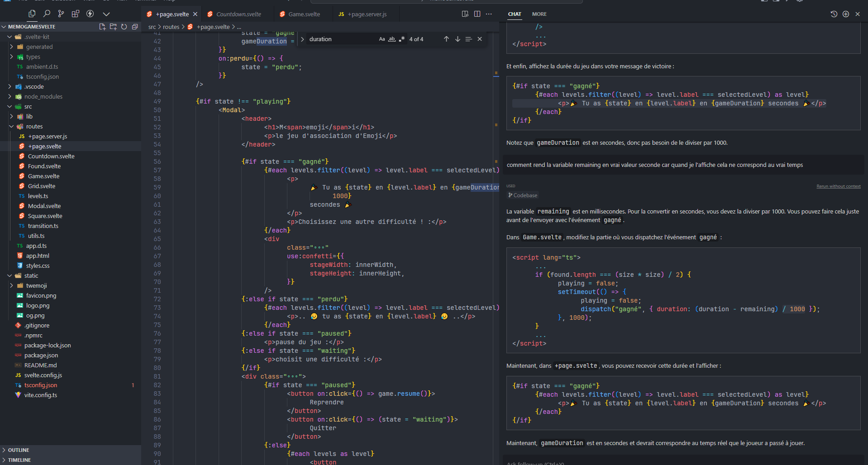This screenshot has height=465, width=868.
Task: Click New File icon in explorer header
Action: click(x=102, y=27)
